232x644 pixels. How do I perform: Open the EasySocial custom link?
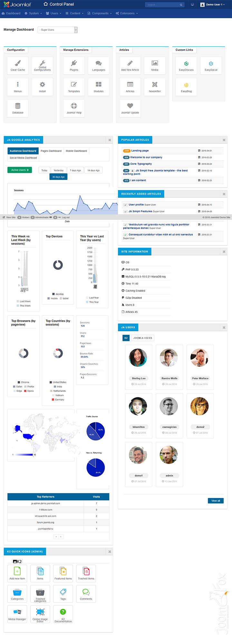click(x=211, y=65)
